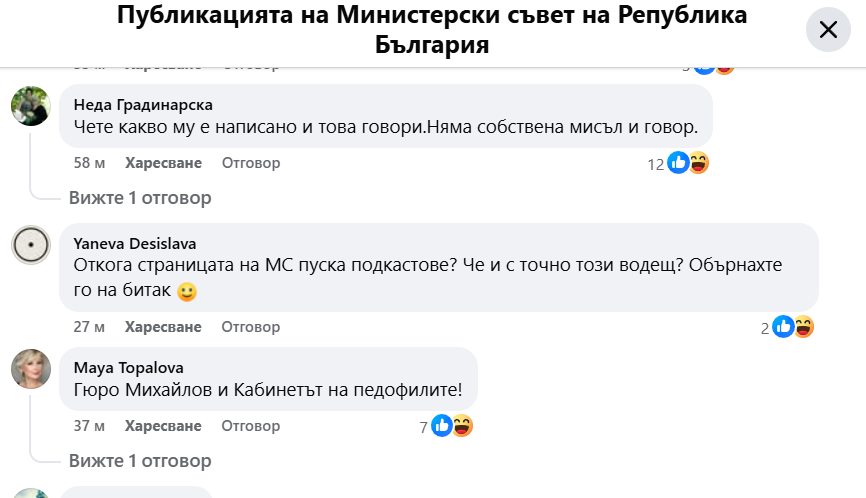866x498 pixels.
Task: Open Yaneva Desislava's profile name link
Action: click(x=135, y=244)
